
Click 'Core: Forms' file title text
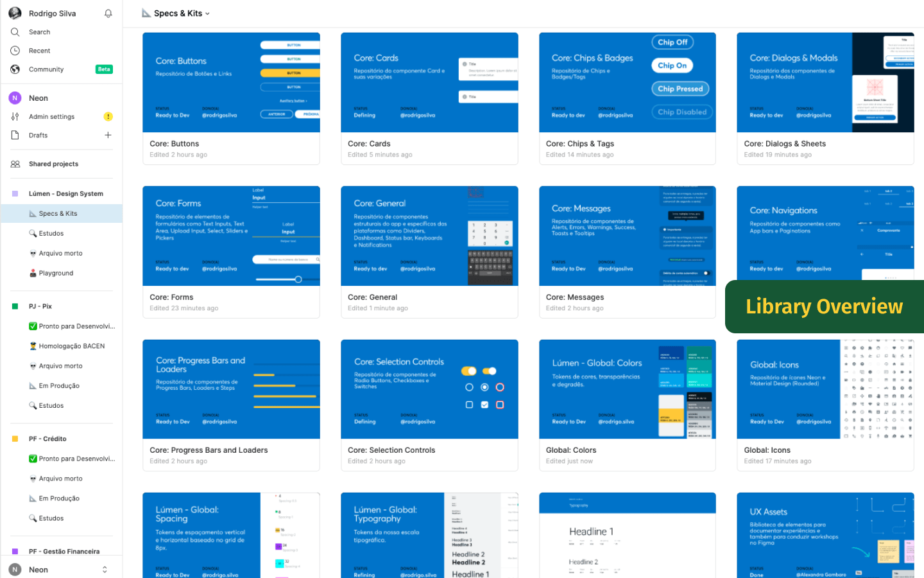click(x=171, y=297)
